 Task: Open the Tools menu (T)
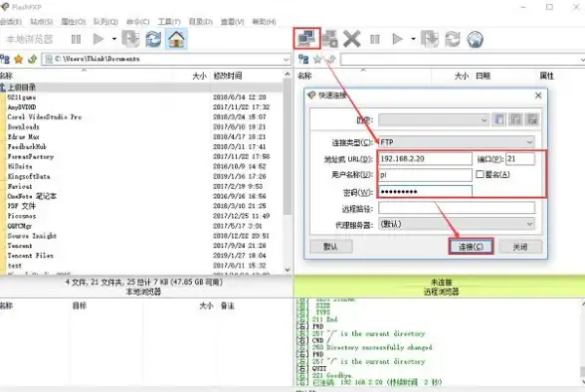[169, 22]
